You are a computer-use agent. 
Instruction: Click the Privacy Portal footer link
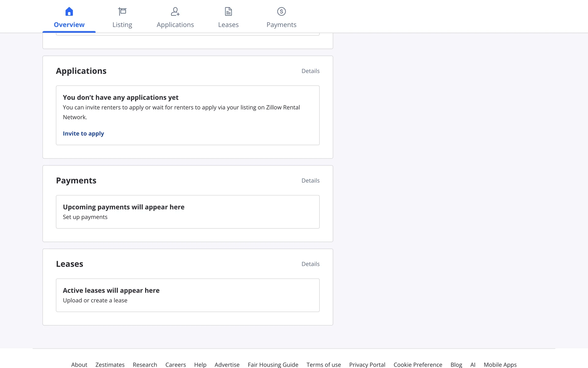(367, 364)
